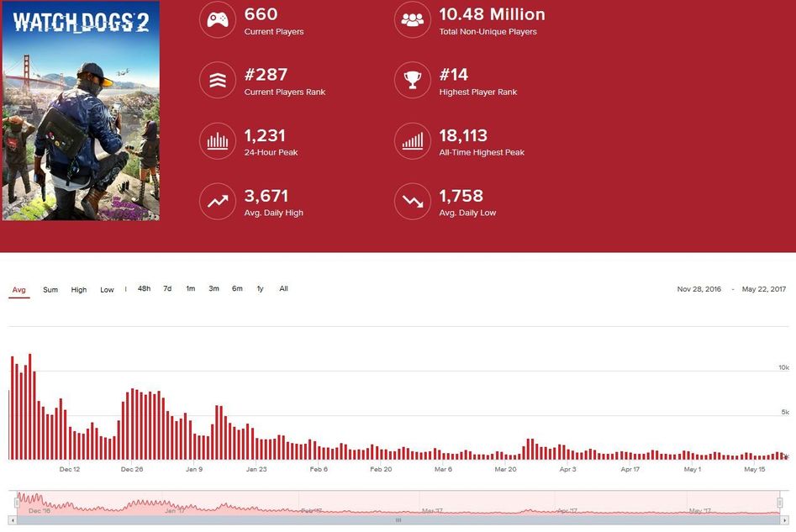The image size is (796, 532).
Task: Set chart range to 6m
Action: pyautogui.click(x=237, y=288)
